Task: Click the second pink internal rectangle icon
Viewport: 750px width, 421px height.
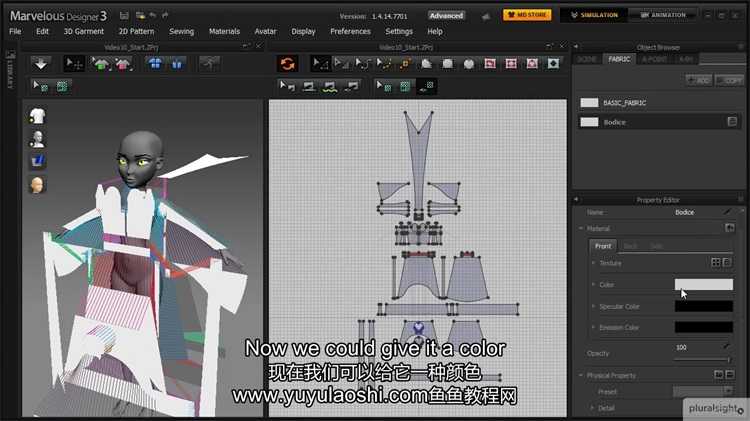Action: (x=511, y=64)
